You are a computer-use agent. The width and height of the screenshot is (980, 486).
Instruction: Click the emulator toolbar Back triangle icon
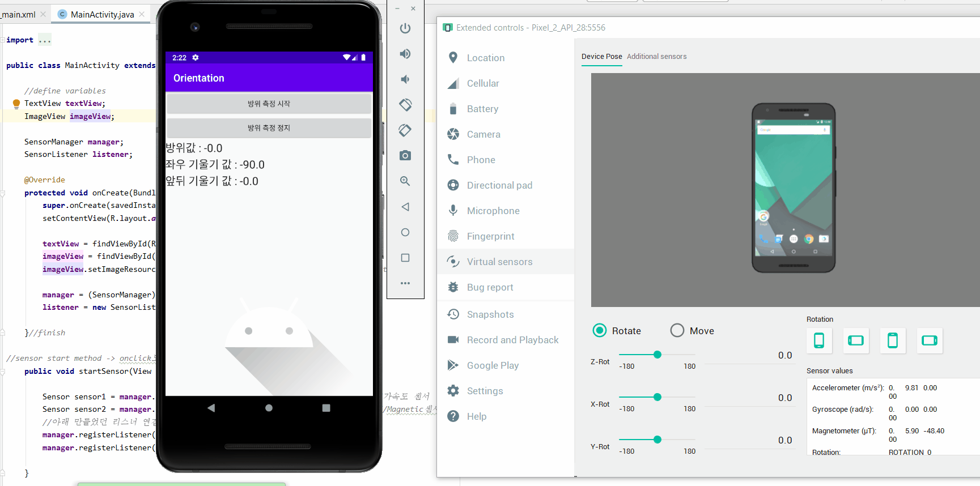point(405,207)
